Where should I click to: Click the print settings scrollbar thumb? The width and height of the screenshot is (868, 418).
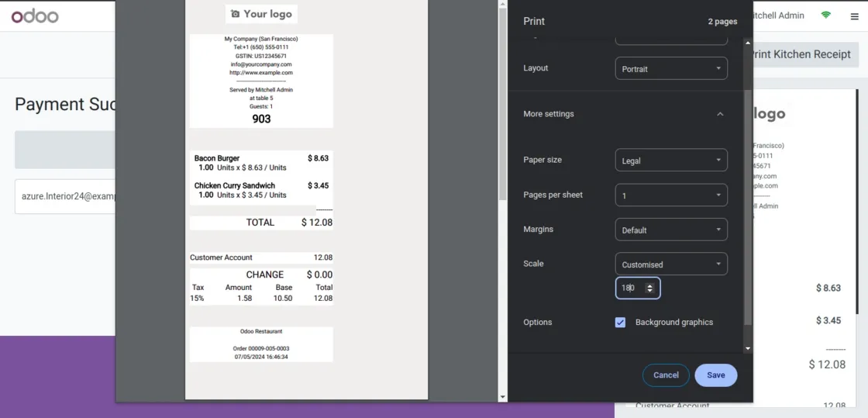pyautogui.click(x=748, y=208)
